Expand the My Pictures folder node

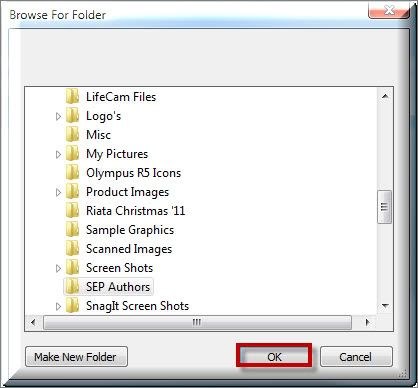point(58,154)
